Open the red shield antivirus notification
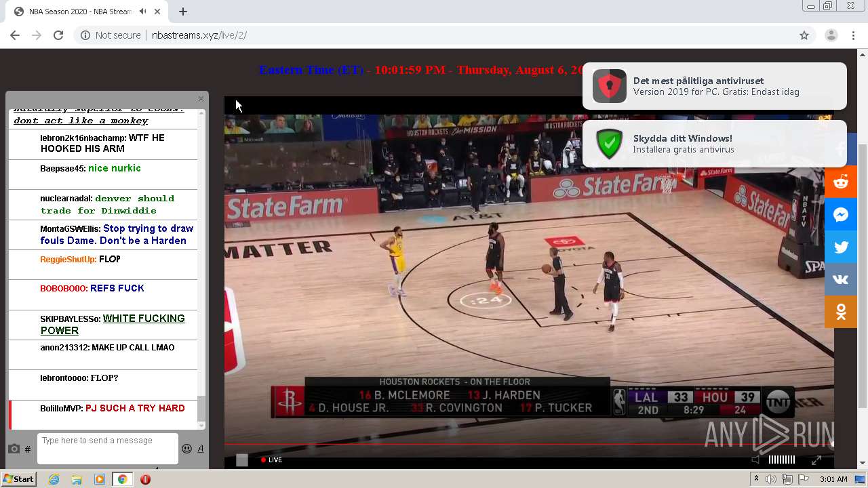The height and width of the screenshot is (488, 868). (x=715, y=86)
